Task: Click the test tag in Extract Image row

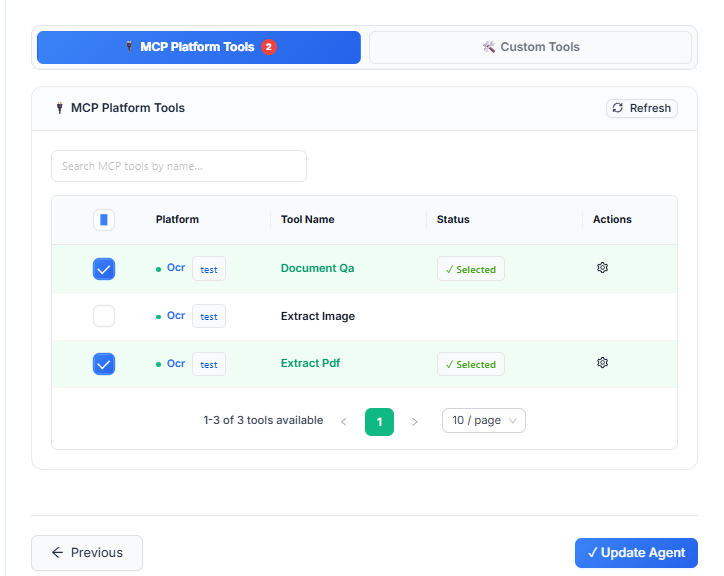Action: pos(209,316)
